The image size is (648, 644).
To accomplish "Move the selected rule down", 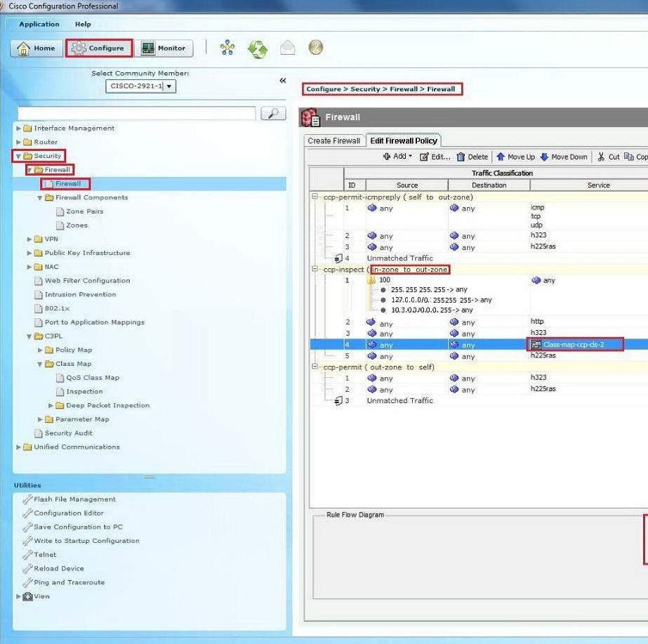I will coord(564,157).
